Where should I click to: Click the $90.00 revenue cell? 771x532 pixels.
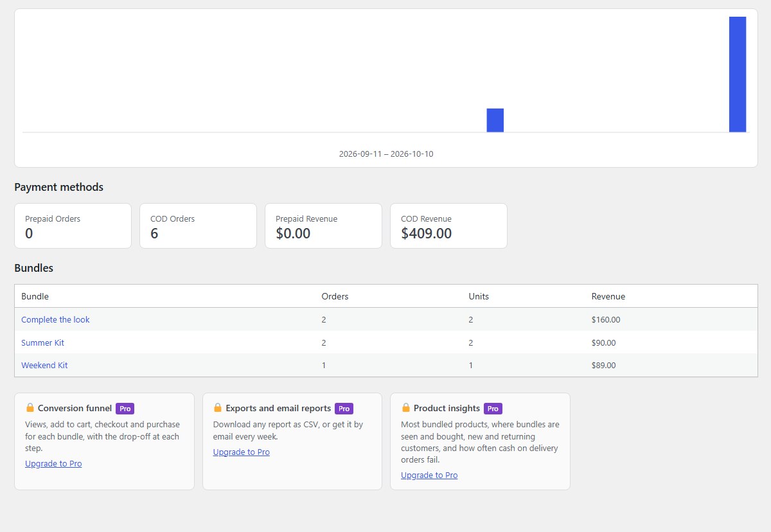pos(603,342)
